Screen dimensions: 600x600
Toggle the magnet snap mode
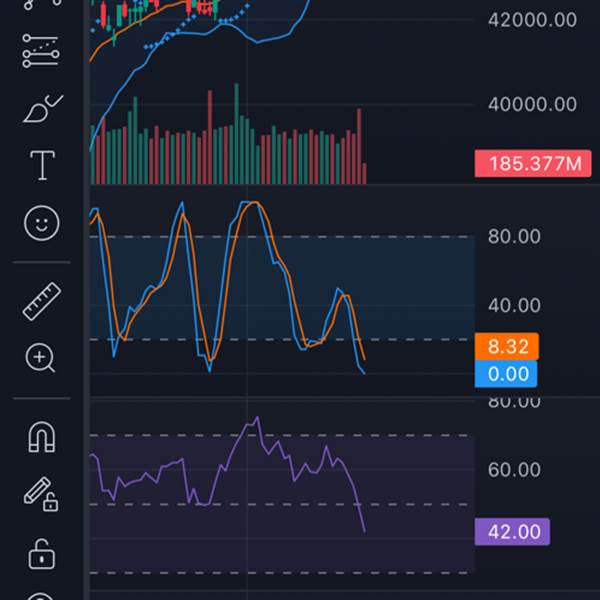pos(42,437)
